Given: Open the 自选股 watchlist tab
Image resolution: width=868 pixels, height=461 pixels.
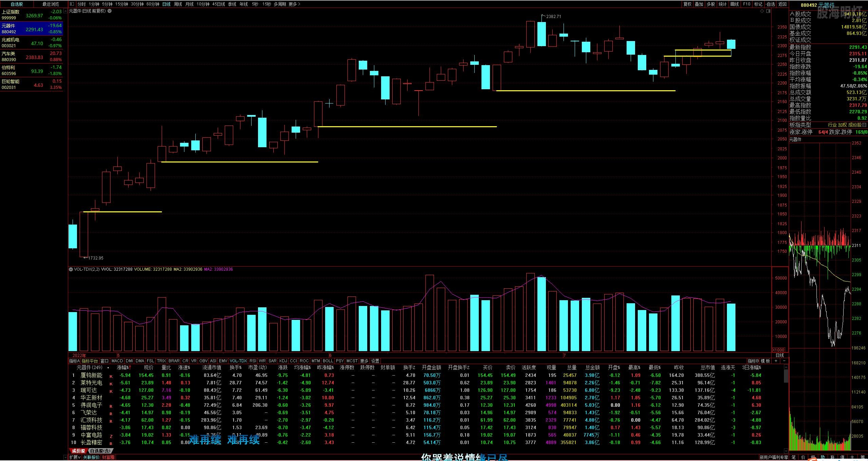Looking at the screenshot, I should coord(17,4).
